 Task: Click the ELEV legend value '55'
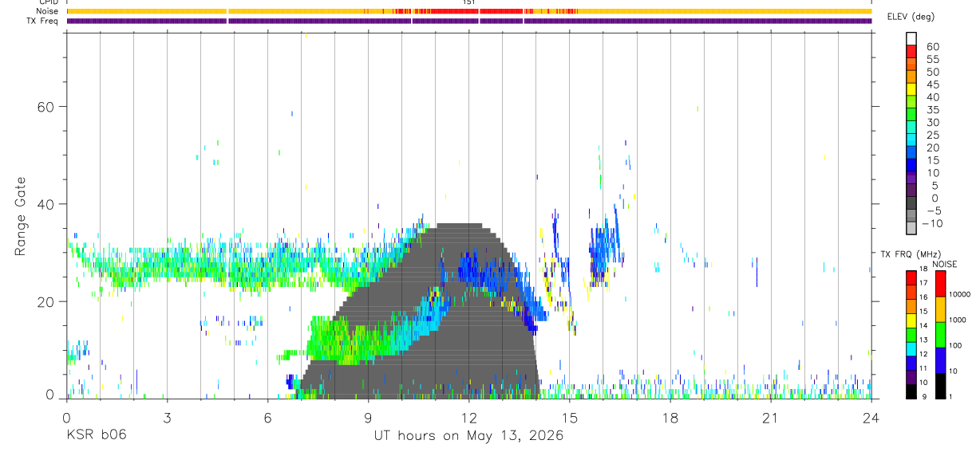click(x=932, y=60)
